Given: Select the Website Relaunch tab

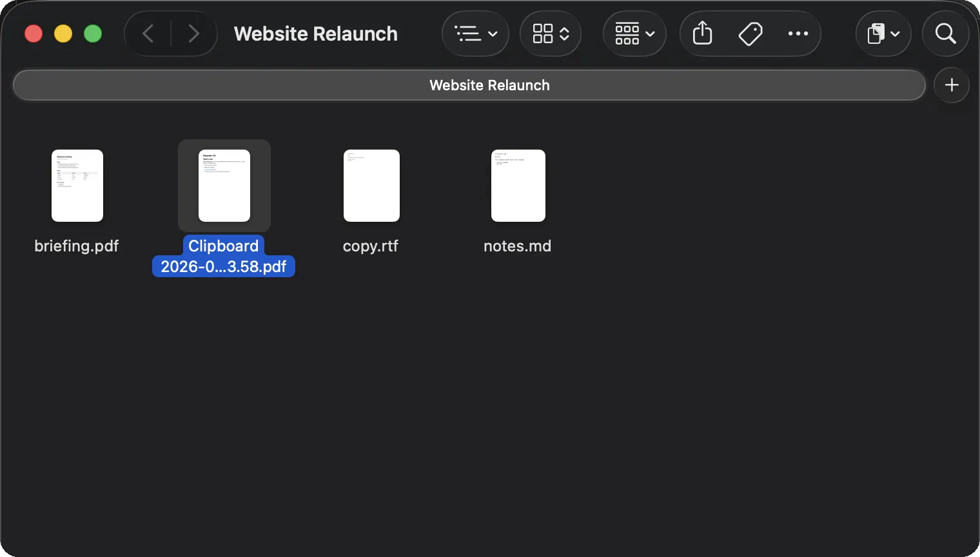Looking at the screenshot, I should coord(469,85).
